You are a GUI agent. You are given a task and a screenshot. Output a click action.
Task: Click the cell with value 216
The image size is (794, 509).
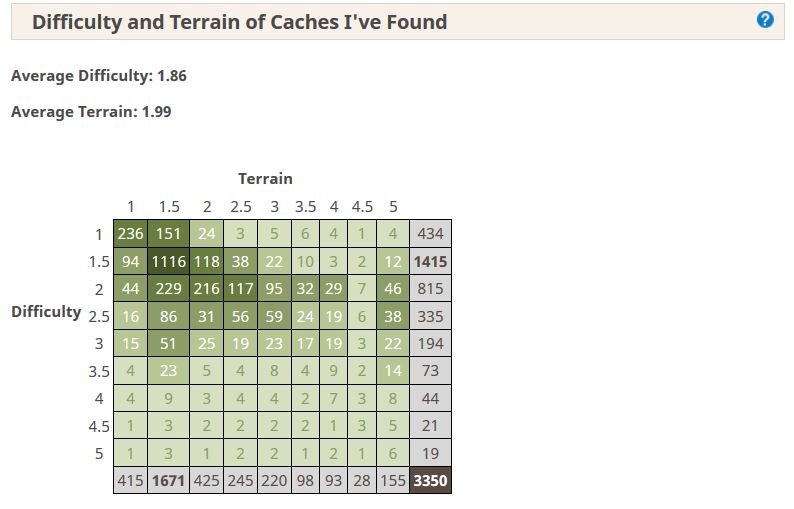coord(206,288)
